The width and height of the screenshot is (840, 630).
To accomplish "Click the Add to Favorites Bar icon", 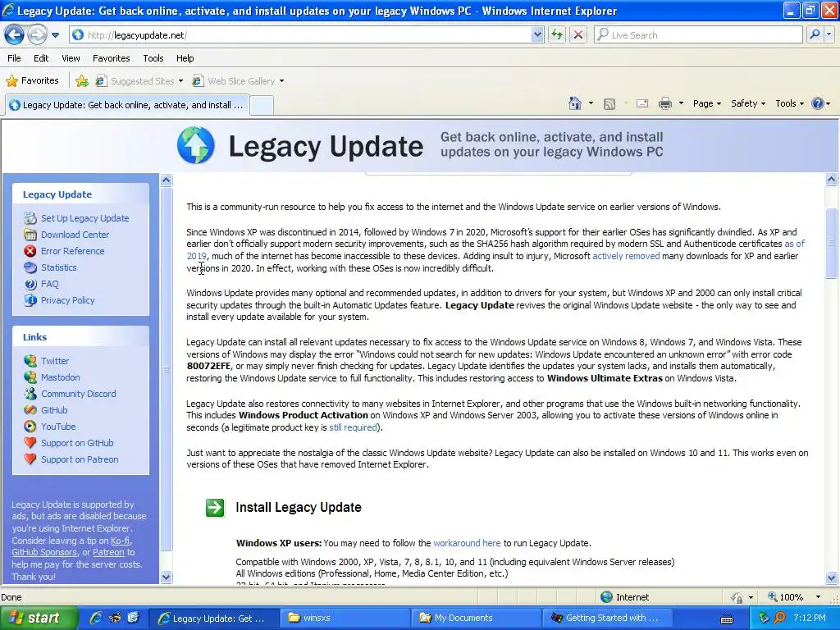I will 82,81.
